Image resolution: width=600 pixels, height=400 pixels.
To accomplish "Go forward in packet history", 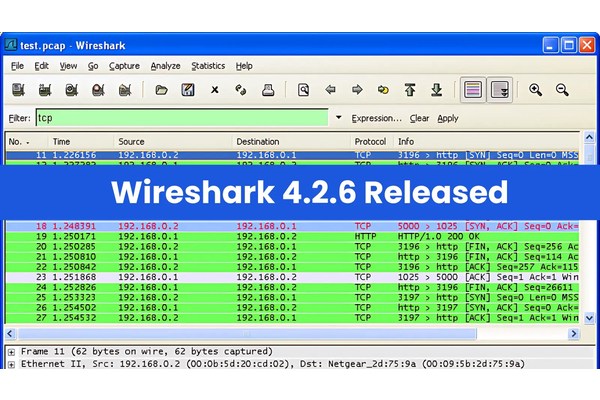I will (x=357, y=90).
